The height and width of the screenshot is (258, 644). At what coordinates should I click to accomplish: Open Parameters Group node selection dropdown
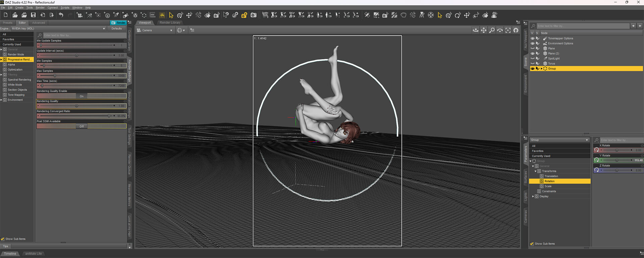[x=559, y=140]
